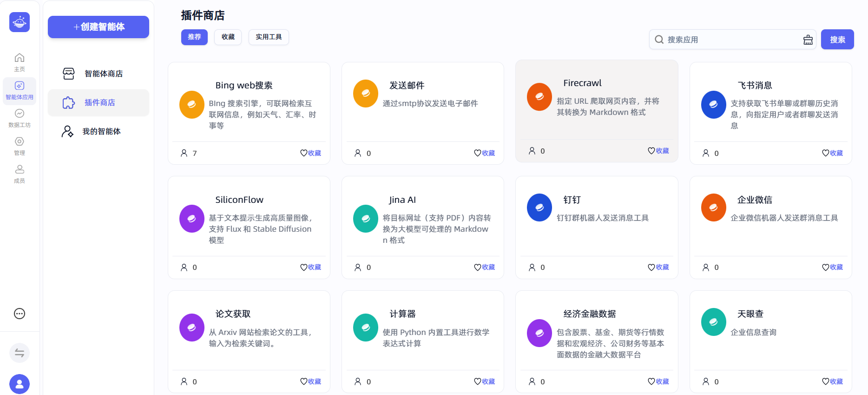868x395 pixels.
Task: Focus the 搜索应用 search input field
Action: (732, 40)
